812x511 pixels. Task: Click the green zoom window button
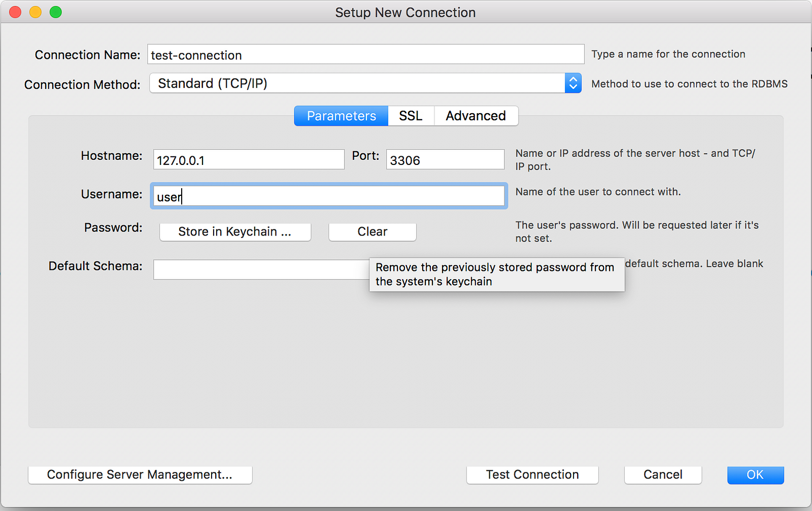56,12
